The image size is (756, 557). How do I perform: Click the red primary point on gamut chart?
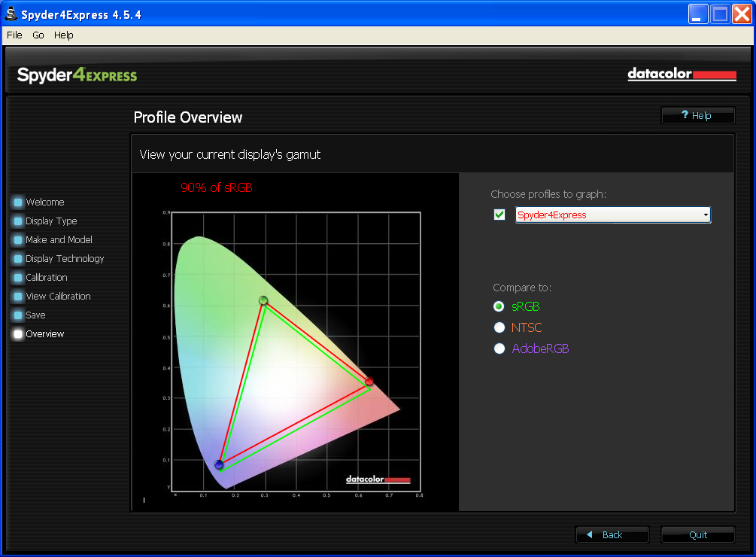tap(369, 382)
